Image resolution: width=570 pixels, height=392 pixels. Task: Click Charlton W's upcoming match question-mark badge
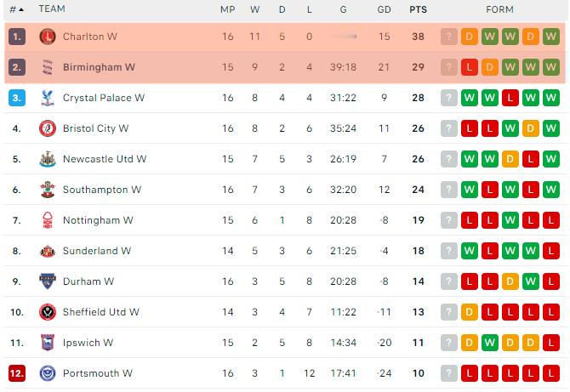click(x=449, y=37)
